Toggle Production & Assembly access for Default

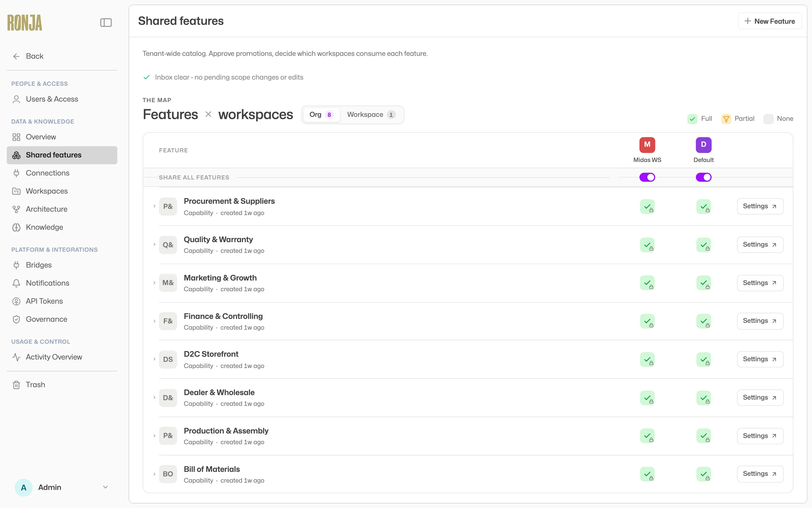704,436
